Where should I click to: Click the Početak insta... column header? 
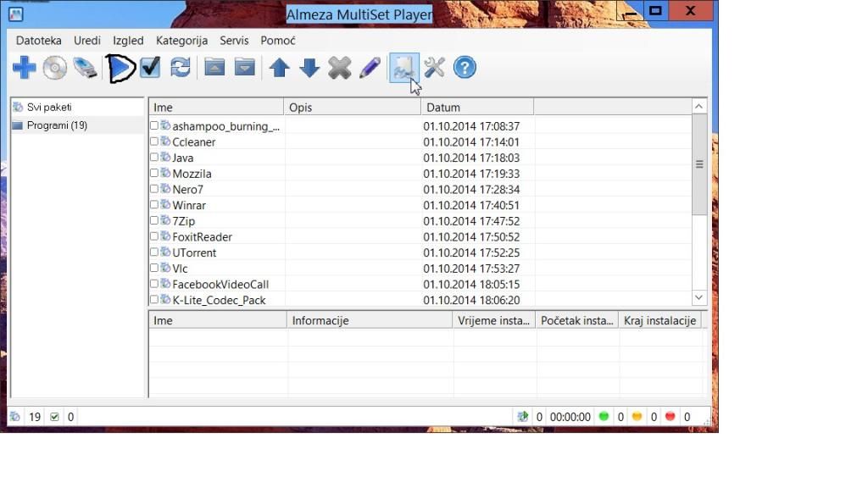point(577,320)
